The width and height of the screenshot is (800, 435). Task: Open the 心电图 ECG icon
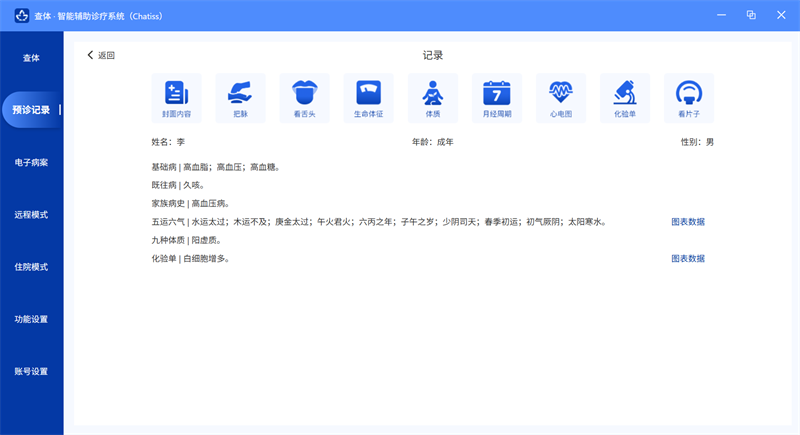click(x=561, y=98)
